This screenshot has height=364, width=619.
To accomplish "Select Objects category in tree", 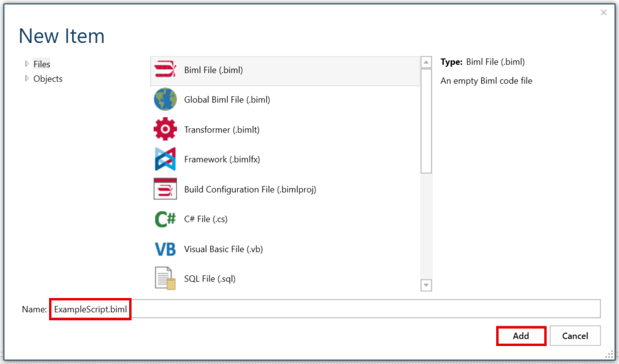I will 48,79.
